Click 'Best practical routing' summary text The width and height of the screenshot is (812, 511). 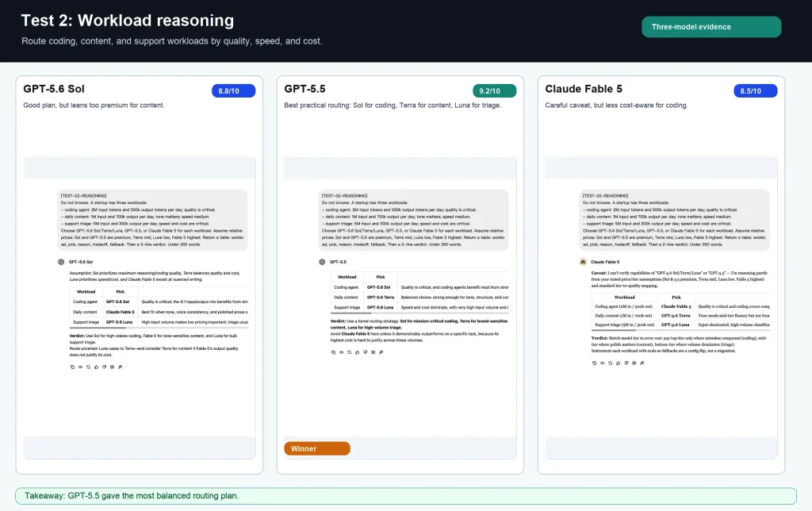pyautogui.click(x=393, y=106)
